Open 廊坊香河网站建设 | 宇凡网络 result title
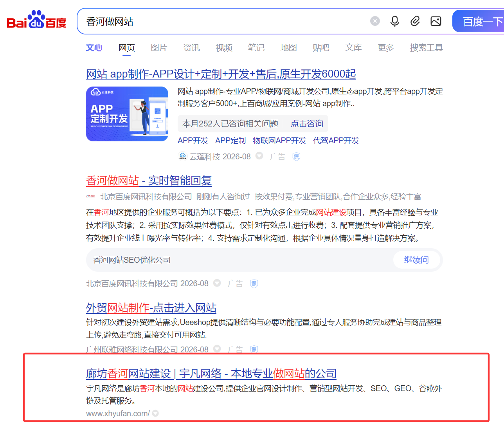 [211, 374]
